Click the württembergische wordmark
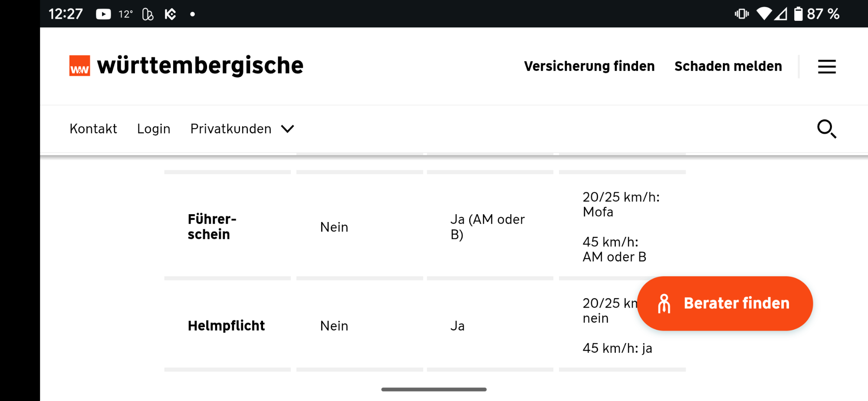 tap(200, 66)
